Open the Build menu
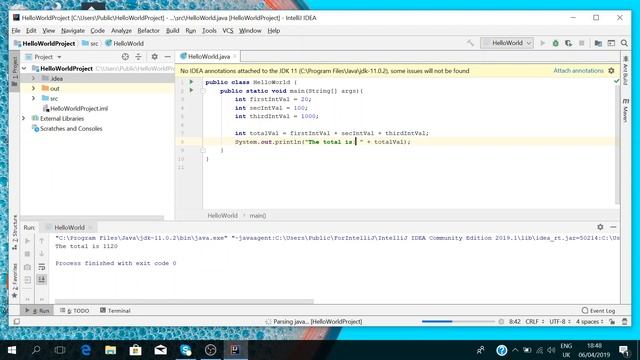This screenshot has height=360, width=640. point(172,31)
